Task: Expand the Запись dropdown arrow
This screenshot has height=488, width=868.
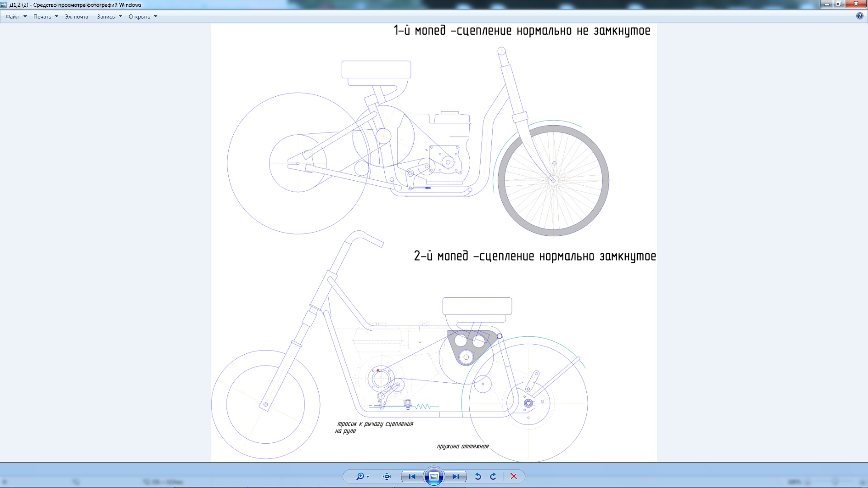Action: (x=120, y=17)
